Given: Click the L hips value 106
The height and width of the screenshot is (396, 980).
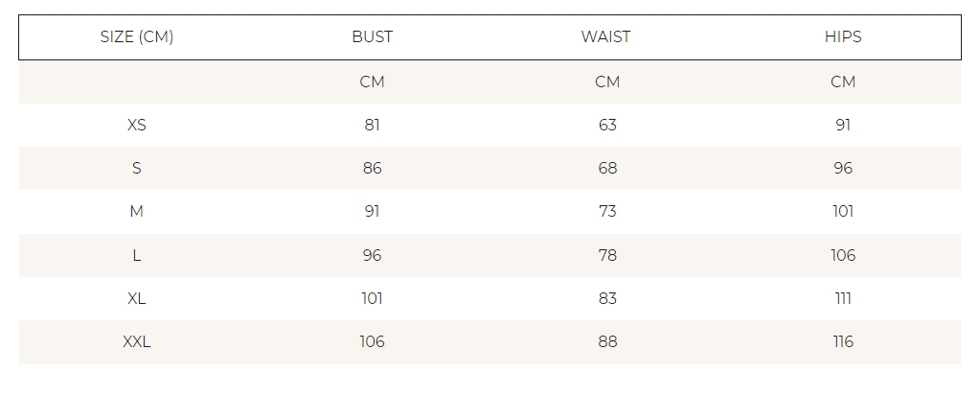Looking at the screenshot, I should (x=843, y=255).
